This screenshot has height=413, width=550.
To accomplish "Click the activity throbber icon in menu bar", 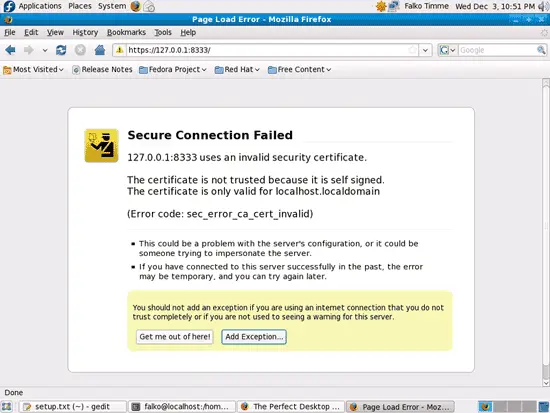I will point(544,33).
